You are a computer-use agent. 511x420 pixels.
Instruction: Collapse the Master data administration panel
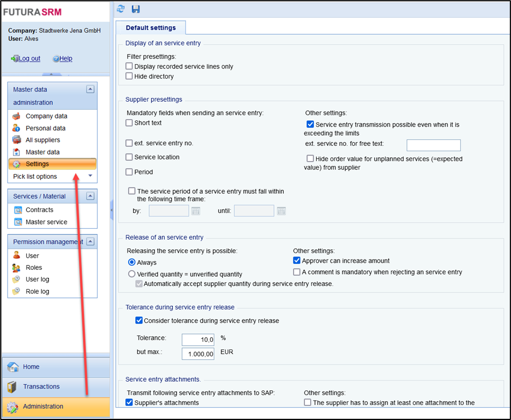90,89
